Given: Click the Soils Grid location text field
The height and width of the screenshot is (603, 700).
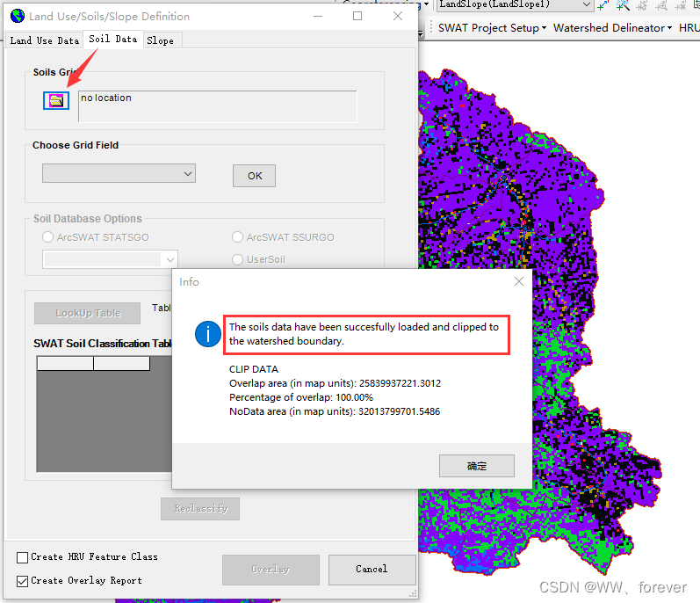Looking at the screenshot, I should tap(218, 106).
